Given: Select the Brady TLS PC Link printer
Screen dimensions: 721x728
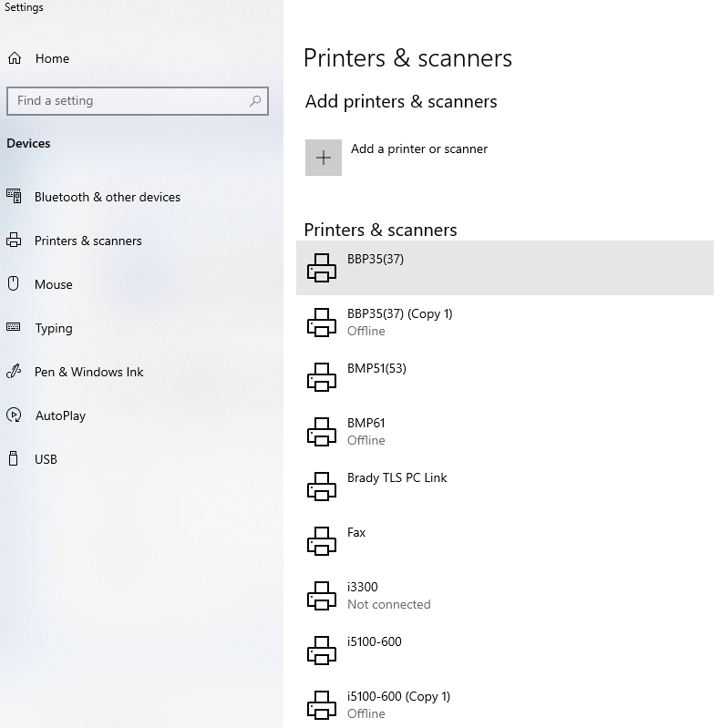Looking at the screenshot, I should pos(505,487).
